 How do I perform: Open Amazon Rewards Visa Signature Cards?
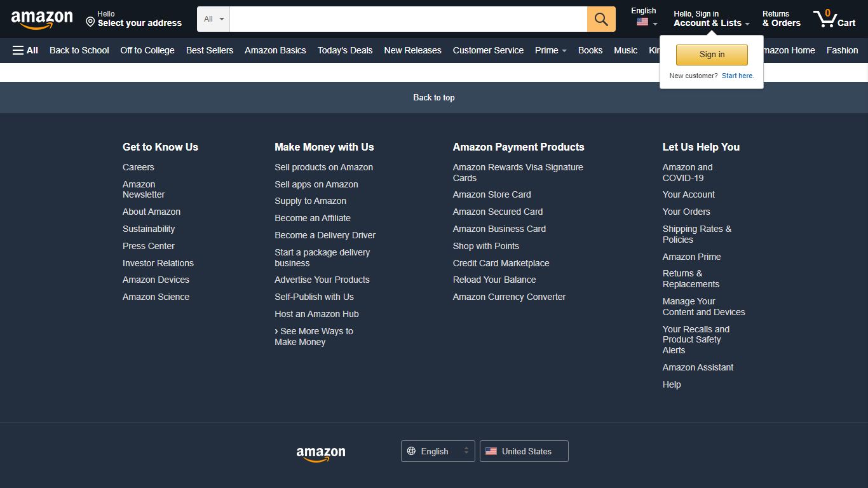click(518, 172)
